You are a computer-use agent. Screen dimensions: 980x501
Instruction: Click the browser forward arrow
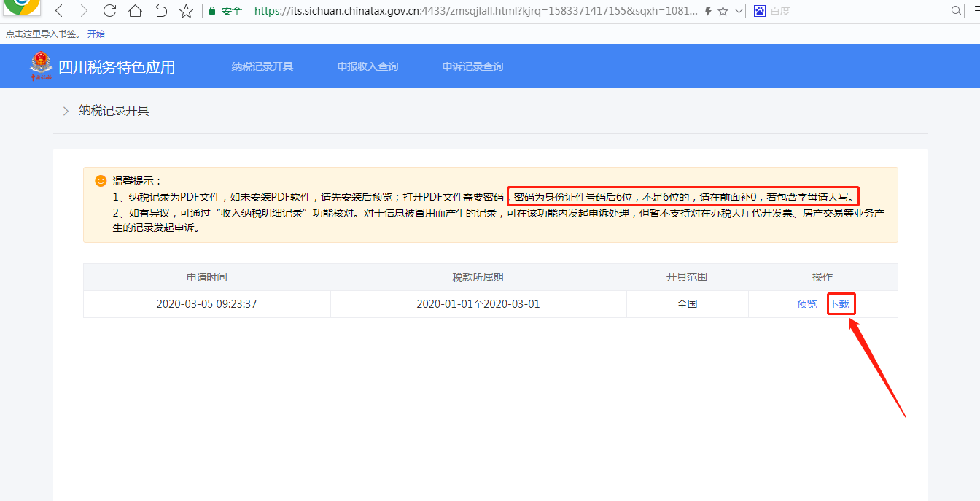pyautogui.click(x=84, y=11)
